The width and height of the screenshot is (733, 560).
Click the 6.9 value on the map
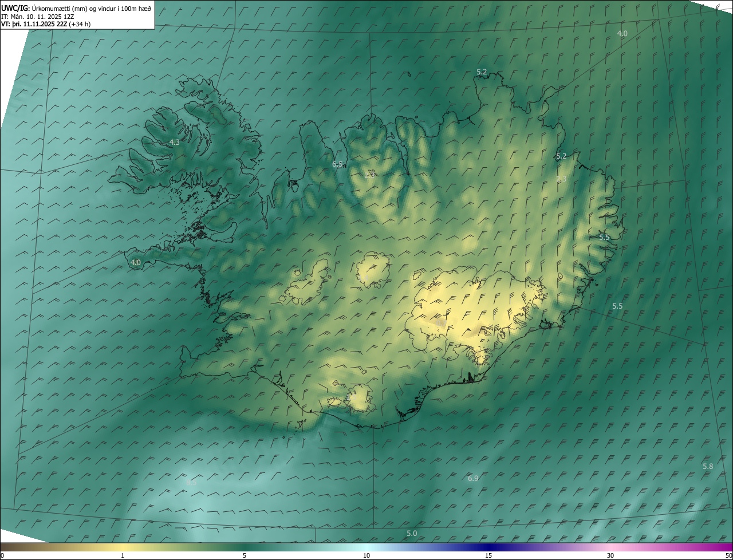coord(473,478)
